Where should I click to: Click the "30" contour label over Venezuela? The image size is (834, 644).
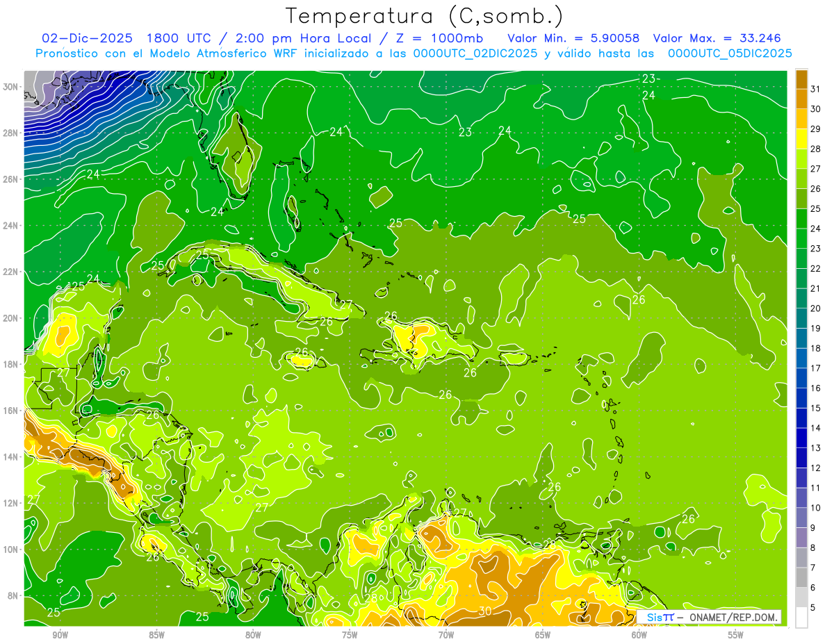(x=485, y=611)
